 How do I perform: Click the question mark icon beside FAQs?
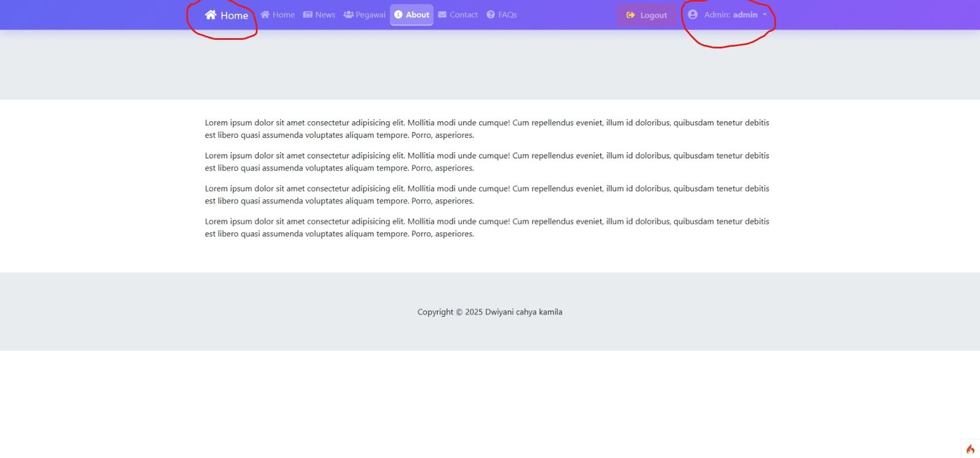coord(491,15)
